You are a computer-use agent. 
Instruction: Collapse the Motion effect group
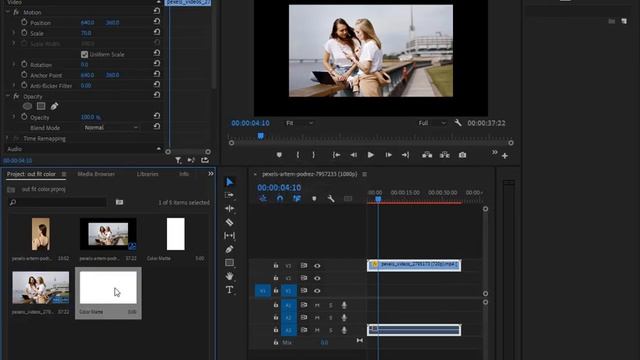[x=7, y=12]
